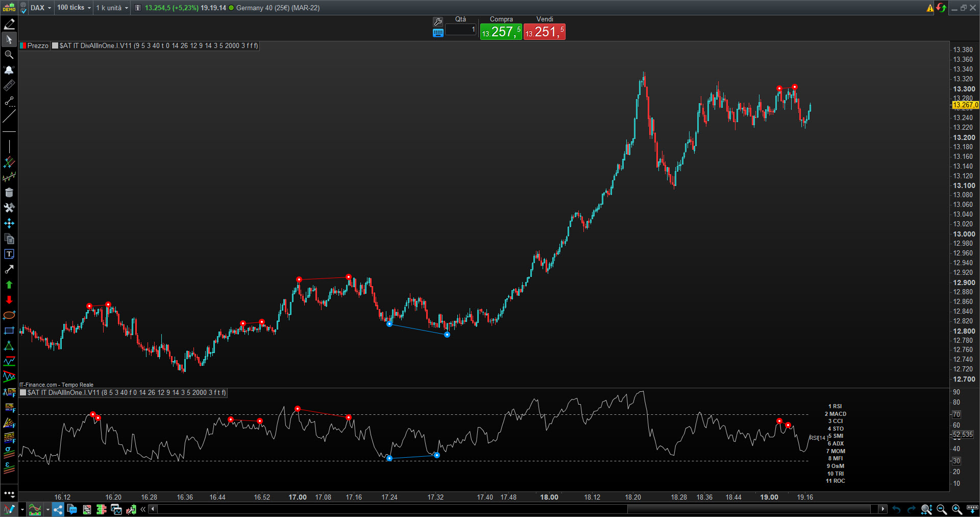Select the magnifier zoom tool in left toolbar
Image resolution: width=980 pixels, height=517 pixels.
9,55
